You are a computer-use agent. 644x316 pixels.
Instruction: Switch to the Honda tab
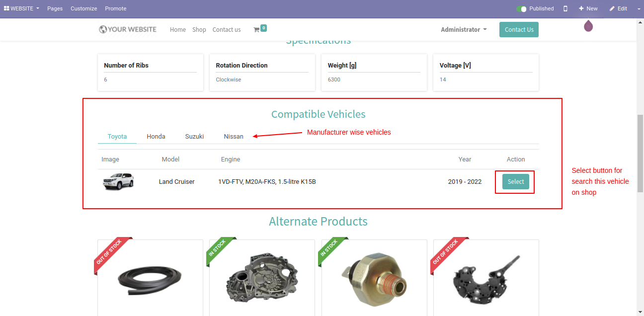pyautogui.click(x=156, y=137)
